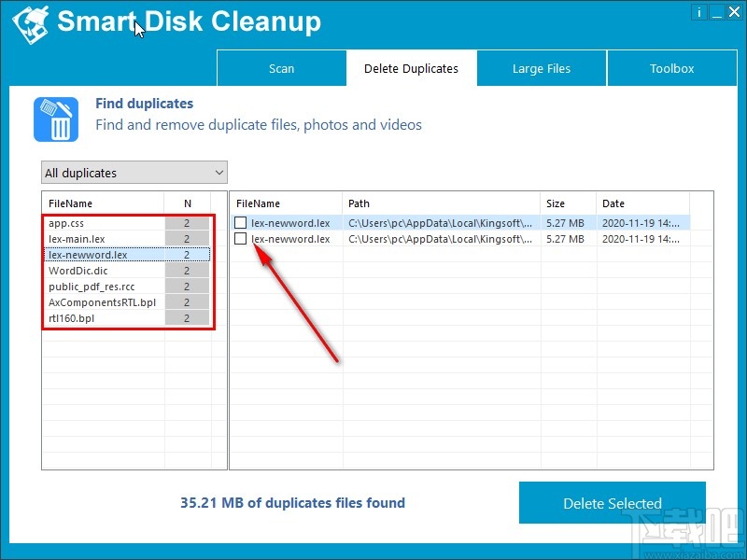Click the Size column header
Image resolution: width=747 pixels, height=560 pixels.
point(568,203)
